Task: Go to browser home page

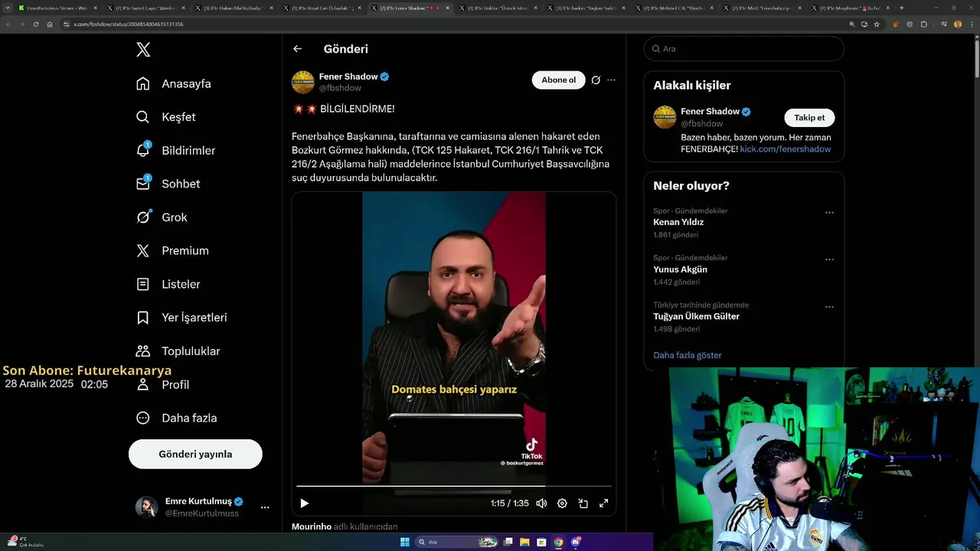Action: click(50, 24)
